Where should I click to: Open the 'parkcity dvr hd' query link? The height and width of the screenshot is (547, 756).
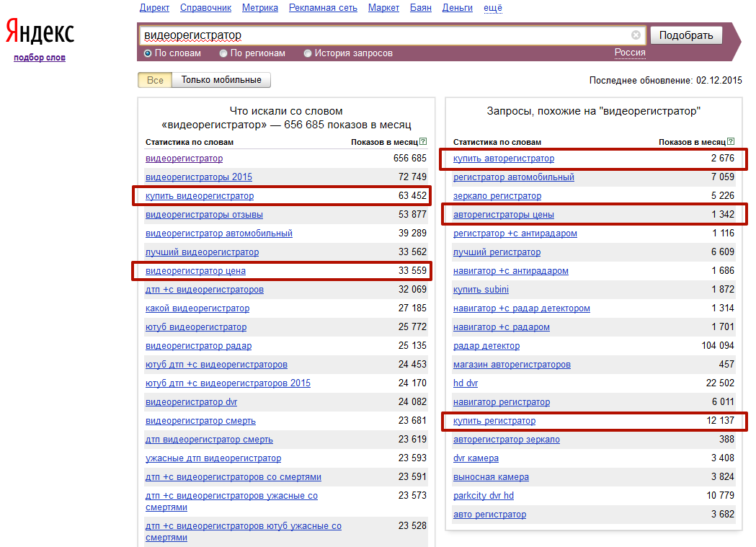(x=483, y=495)
